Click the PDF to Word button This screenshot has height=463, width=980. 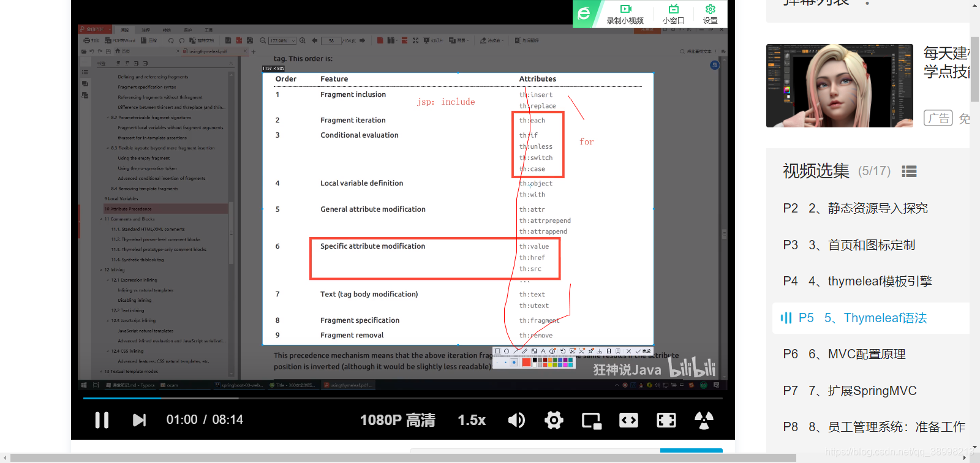pos(120,40)
